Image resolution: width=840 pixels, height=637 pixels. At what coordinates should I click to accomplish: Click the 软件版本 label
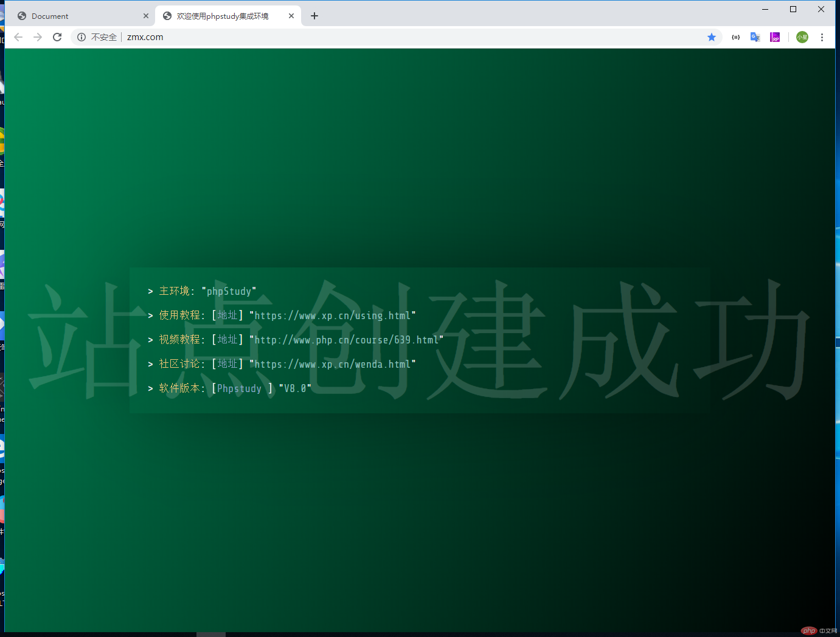pos(179,388)
